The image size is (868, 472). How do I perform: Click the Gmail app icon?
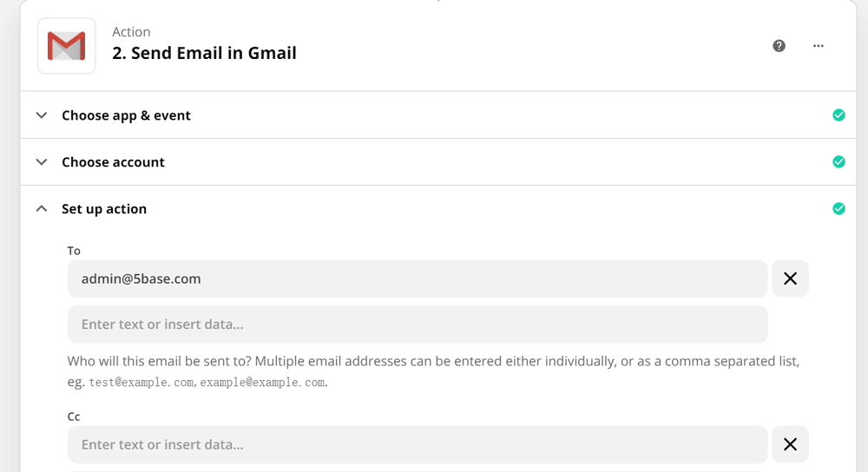pos(67,46)
